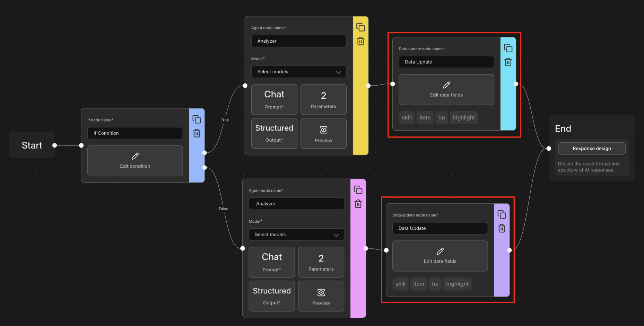The width and height of the screenshot is (644, 326).
Task: Open Select models dropdown in top Analyzer
Action: coord(298,72)
